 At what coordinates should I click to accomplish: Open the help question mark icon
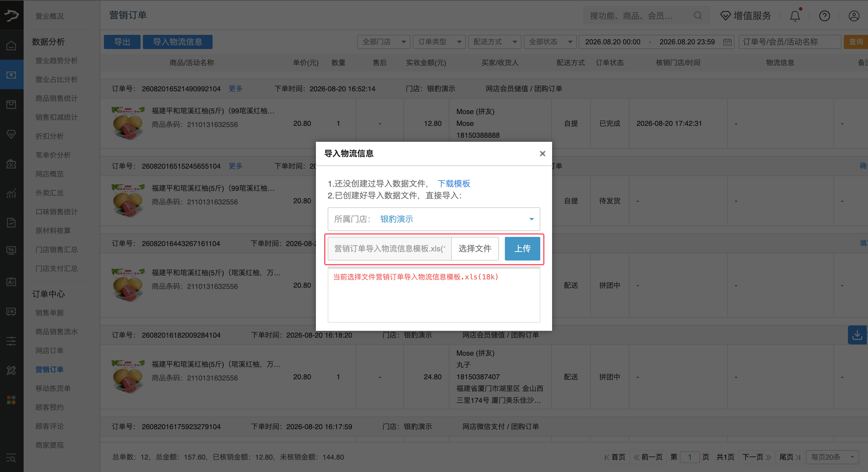tap(825, 16)
